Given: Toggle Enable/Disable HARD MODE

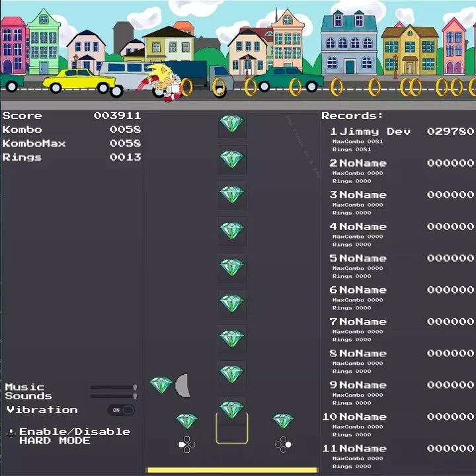Looking at the screenshot, I should [x=74, y=436].
